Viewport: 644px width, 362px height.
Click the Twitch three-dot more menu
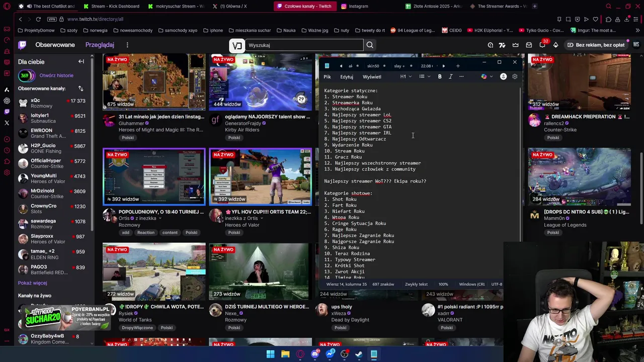coord(127,45)
